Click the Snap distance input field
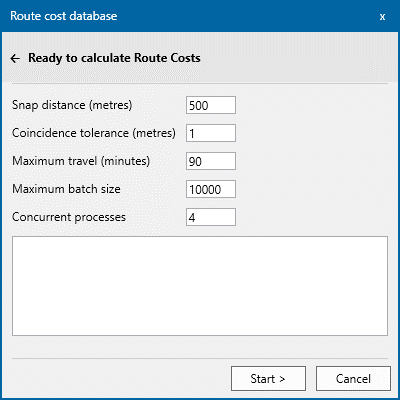The width and height of the screenshot is (400, 400). pyautogui.click(x=211, y=105)
